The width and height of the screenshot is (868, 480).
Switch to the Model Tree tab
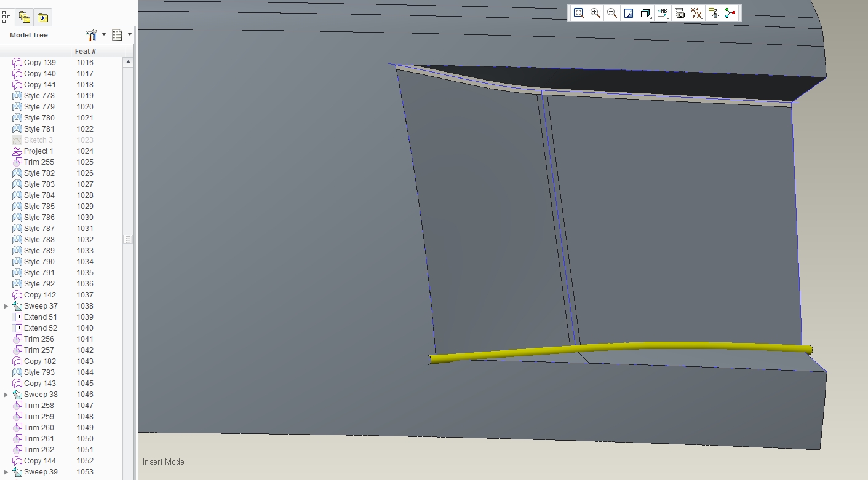[7, 17]
